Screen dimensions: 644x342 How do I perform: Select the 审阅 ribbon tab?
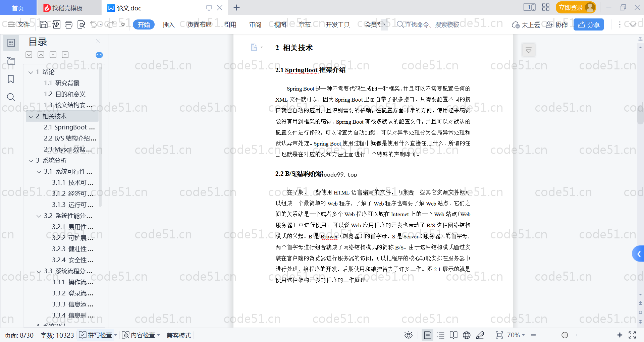click(255, 24)
